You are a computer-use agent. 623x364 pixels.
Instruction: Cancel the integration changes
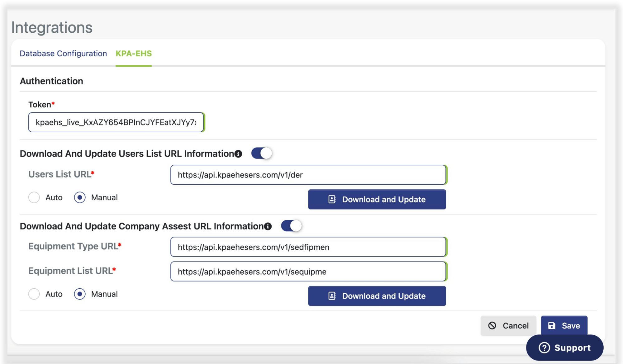point(508,326)
